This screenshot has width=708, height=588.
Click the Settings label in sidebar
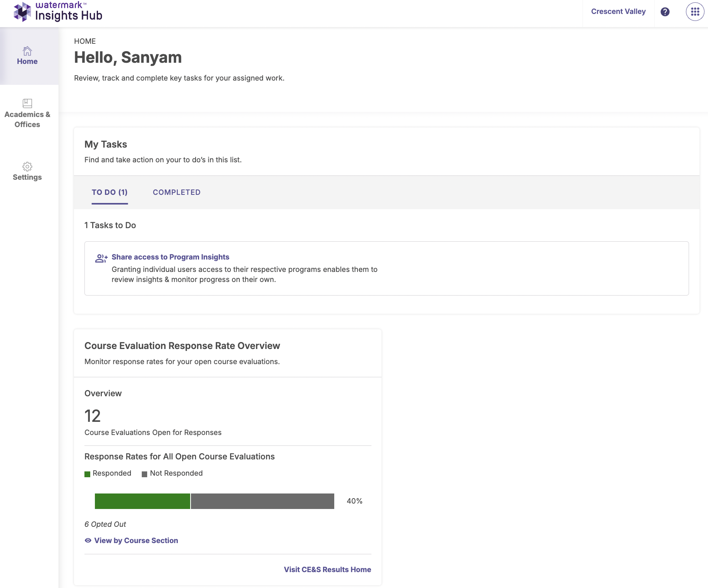27,177
